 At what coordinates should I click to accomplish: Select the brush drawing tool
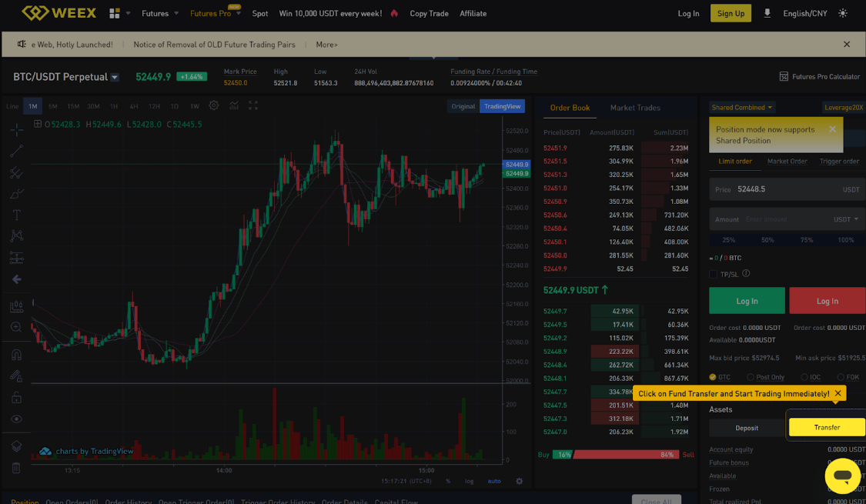click(17, 194)
